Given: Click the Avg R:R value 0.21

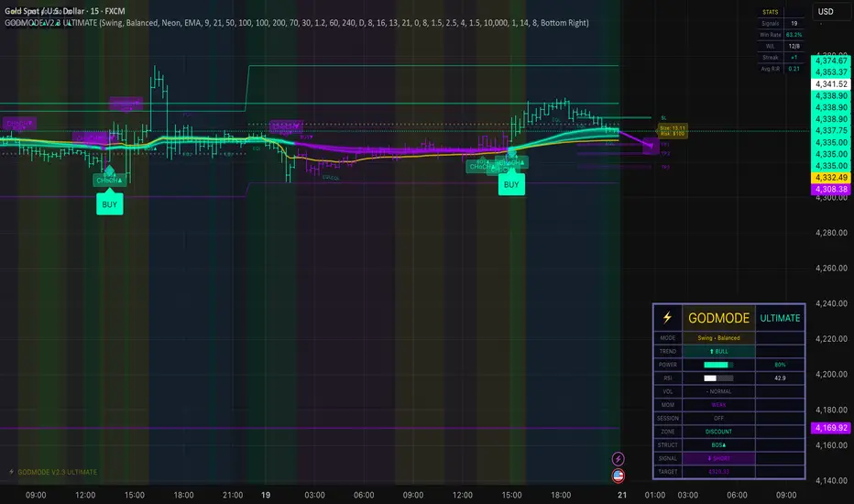Looking at the screenshot, I should [x=794, y=69].
